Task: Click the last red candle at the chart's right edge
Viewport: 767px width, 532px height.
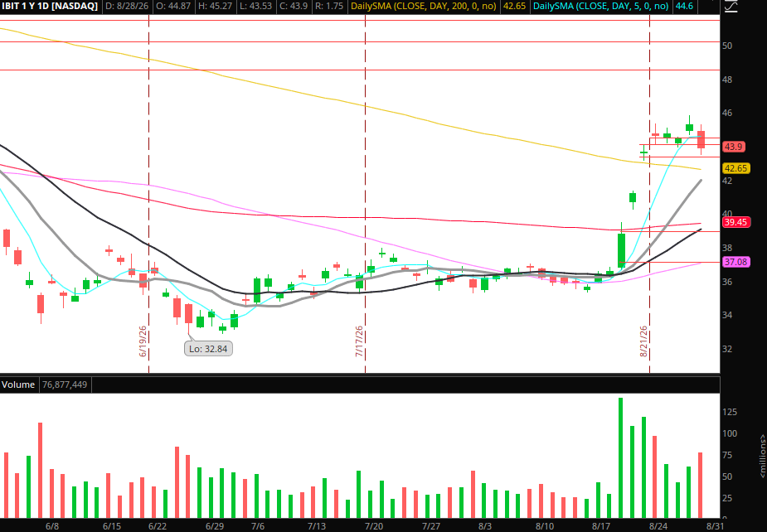Action: (x=701, y=142)
